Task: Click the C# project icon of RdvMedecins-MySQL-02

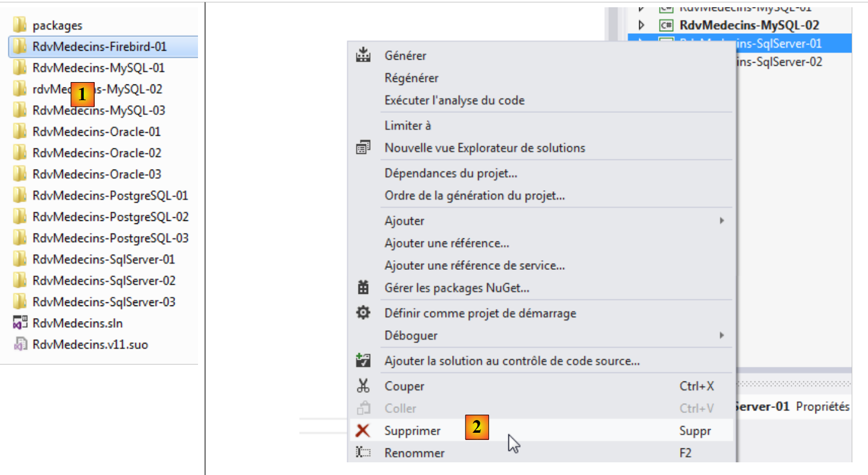Action: (x=666, y=25)
